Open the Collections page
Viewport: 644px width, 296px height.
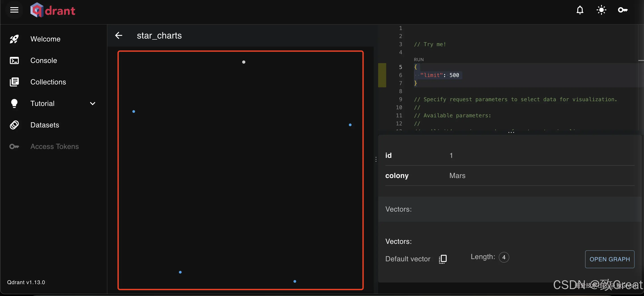[x=48, y=82]
